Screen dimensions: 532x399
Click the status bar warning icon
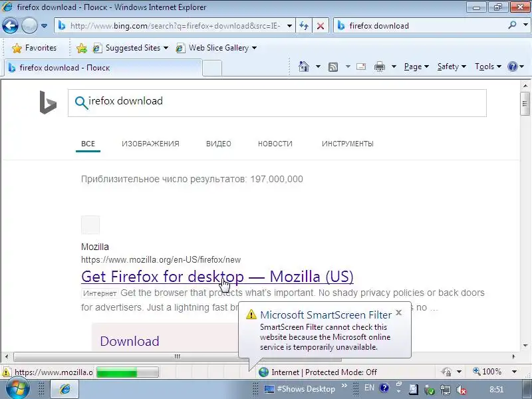pos(6,372)
